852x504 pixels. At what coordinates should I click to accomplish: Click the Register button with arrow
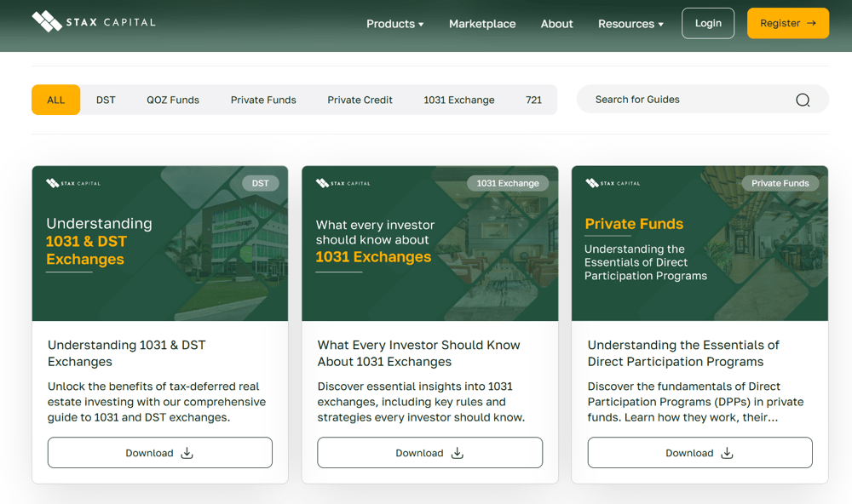click(787, 24)
